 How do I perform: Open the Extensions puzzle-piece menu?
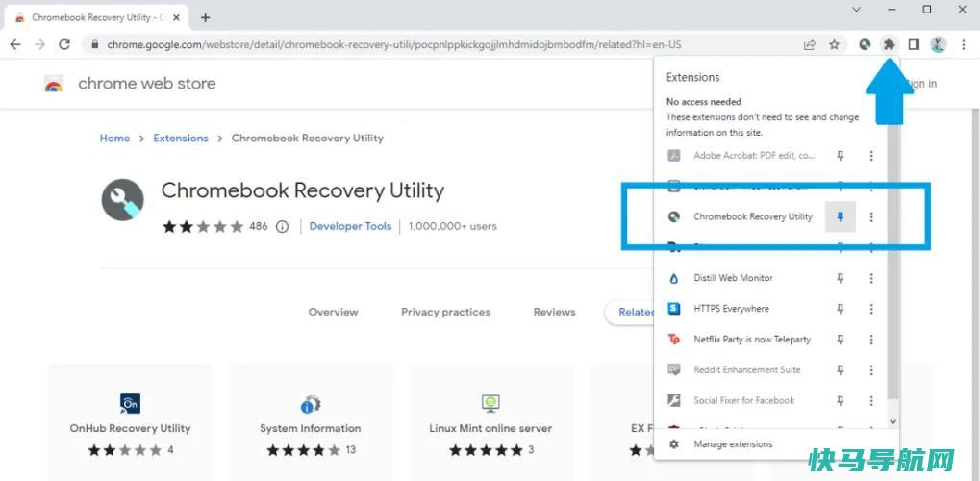889,44
